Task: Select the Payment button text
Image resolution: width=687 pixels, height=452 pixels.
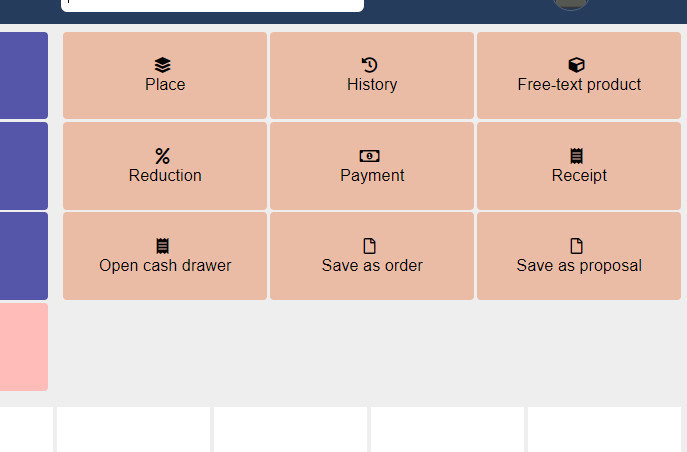Action: (372, 176)
